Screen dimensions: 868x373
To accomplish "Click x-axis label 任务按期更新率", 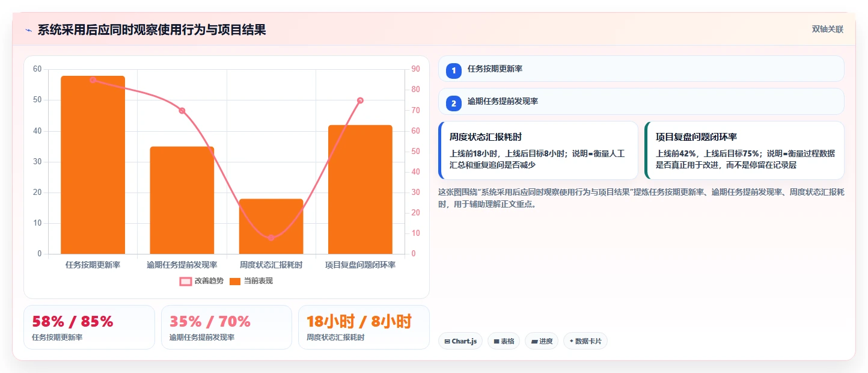I will (x=93, y=265).
